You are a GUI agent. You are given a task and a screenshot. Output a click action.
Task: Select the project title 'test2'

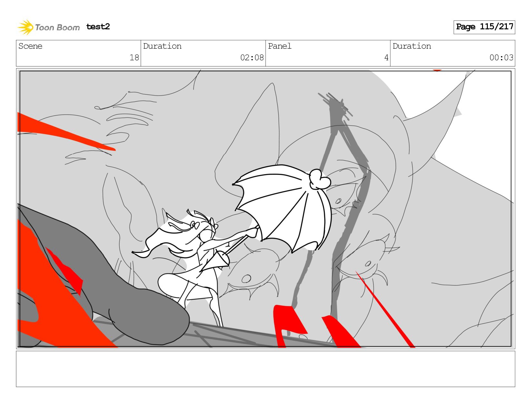click(x=98, y=27)
